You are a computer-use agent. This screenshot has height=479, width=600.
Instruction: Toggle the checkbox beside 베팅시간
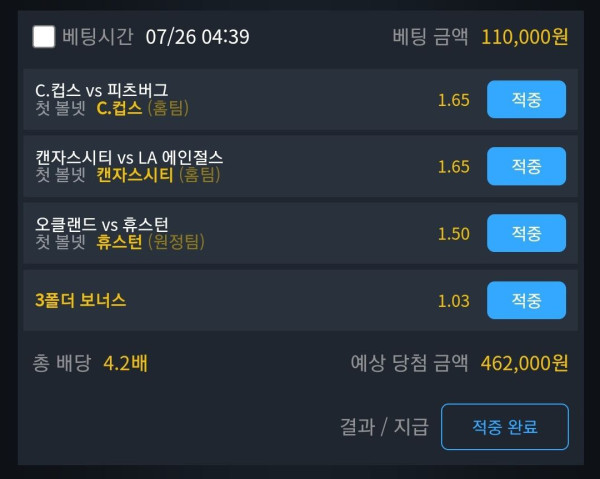(x=44, y=37)
